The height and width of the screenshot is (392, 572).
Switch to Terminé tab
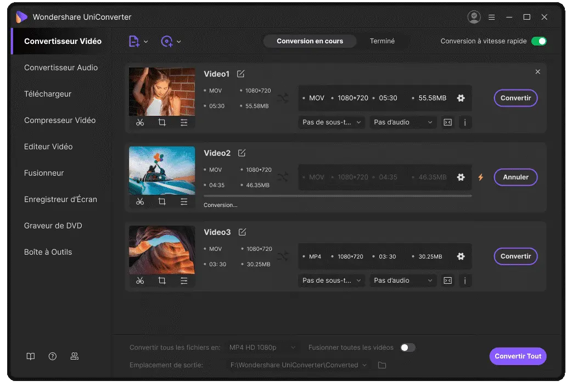[382, 41]
